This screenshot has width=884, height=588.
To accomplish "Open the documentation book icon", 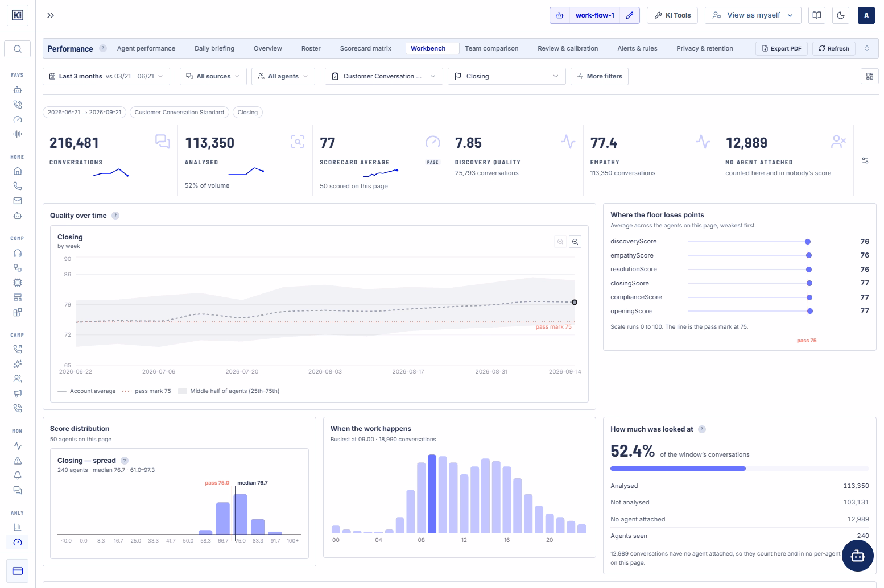I will click(817, 15).
